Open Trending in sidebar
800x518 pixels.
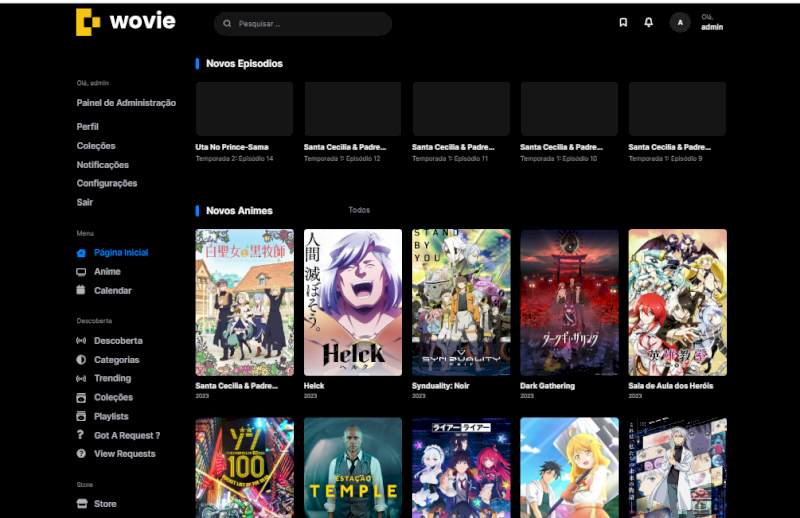tap(112, 379)
